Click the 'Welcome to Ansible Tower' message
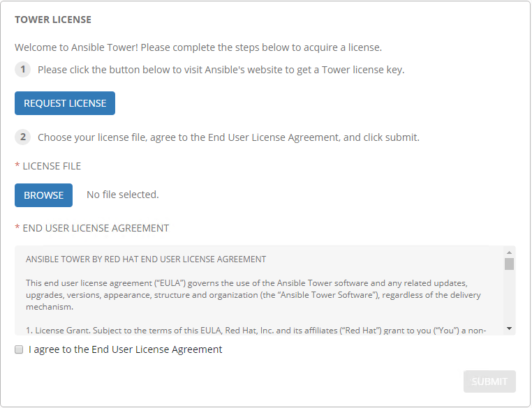Image resolution: width=532 pixels, height=408 pixels. click(x=198, y=47)
